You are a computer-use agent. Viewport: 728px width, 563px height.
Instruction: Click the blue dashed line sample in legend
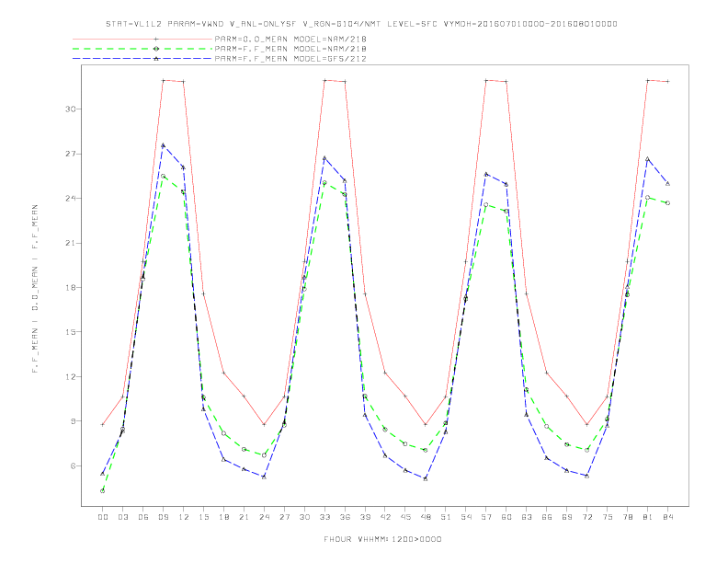tap(142, 59)
